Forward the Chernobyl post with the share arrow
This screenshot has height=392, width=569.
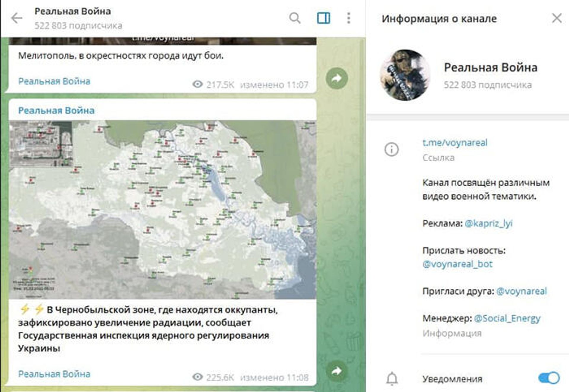pyautogui.click(x=337, y=371)
